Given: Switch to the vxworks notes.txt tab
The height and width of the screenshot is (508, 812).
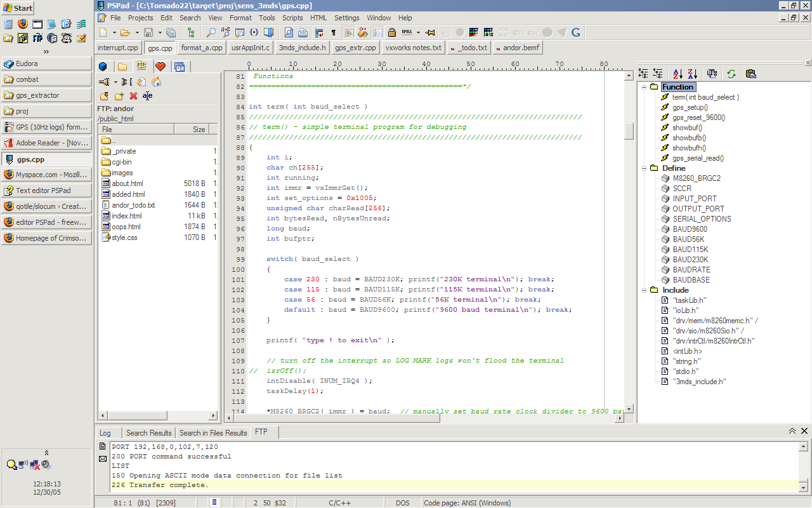Looking at the screenshot, I should tap(413, 48).
